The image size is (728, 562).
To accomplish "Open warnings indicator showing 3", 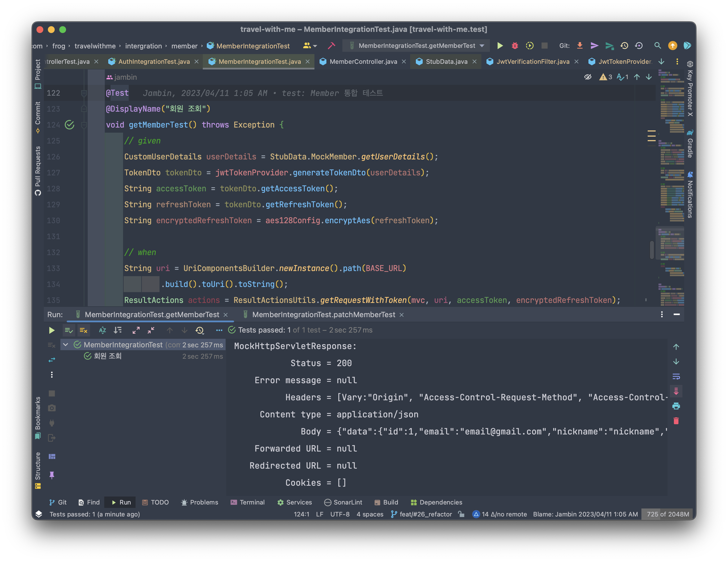I will [605, 77].
